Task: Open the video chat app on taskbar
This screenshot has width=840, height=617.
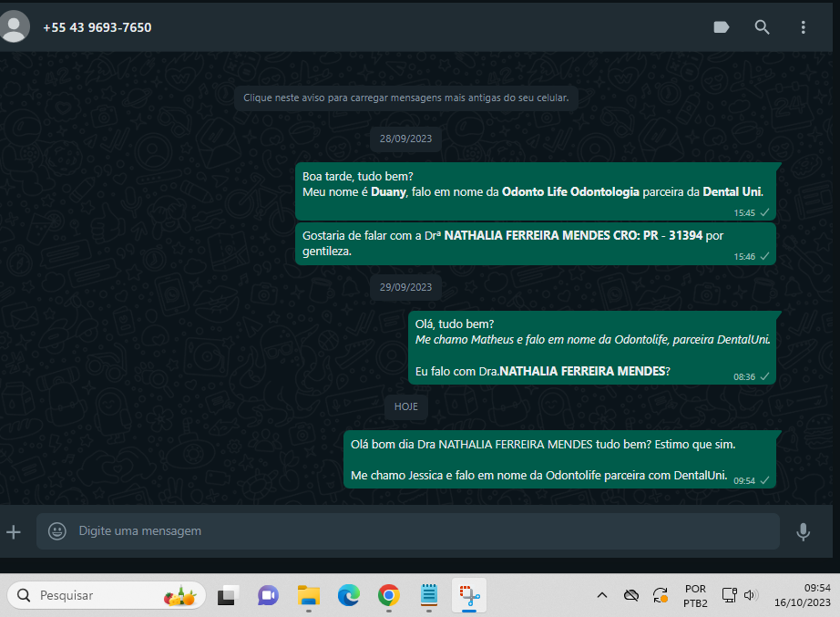Action: [268, 595]
